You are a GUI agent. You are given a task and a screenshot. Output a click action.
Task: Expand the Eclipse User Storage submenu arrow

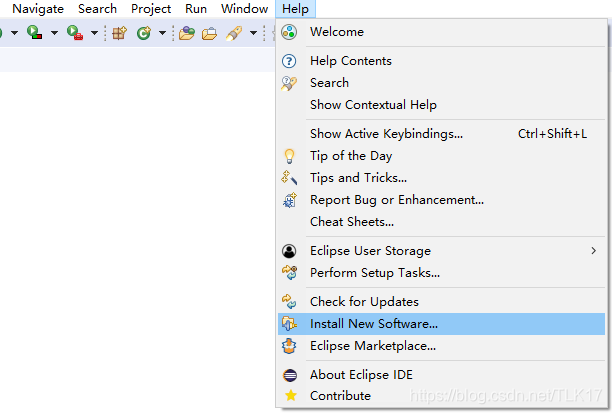[594, 251]
